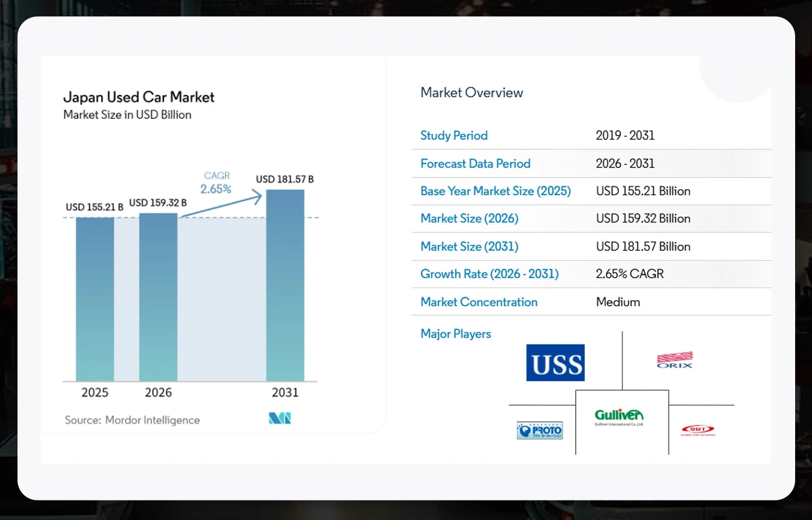Click the USS blue logo

click(555, 362)
